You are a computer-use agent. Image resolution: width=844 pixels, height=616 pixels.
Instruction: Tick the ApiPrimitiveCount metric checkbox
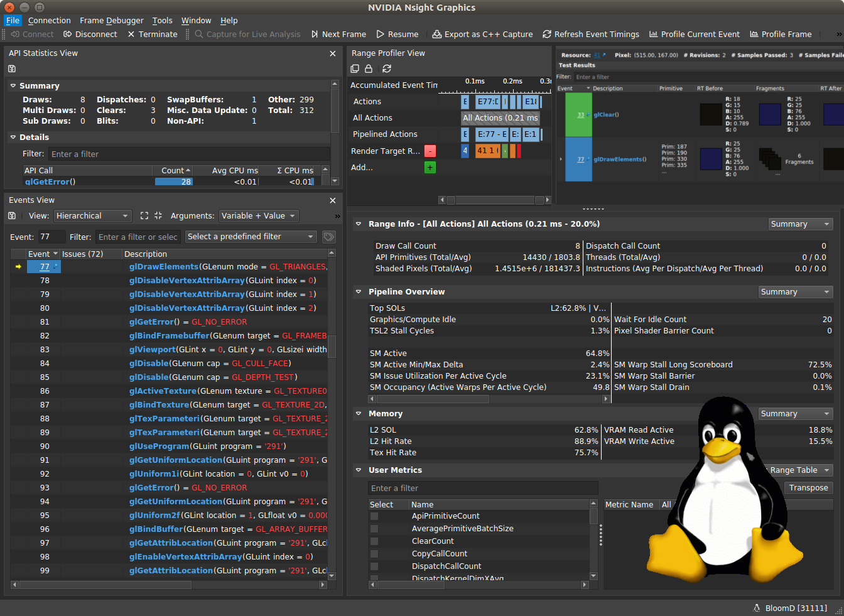point(374,516)
